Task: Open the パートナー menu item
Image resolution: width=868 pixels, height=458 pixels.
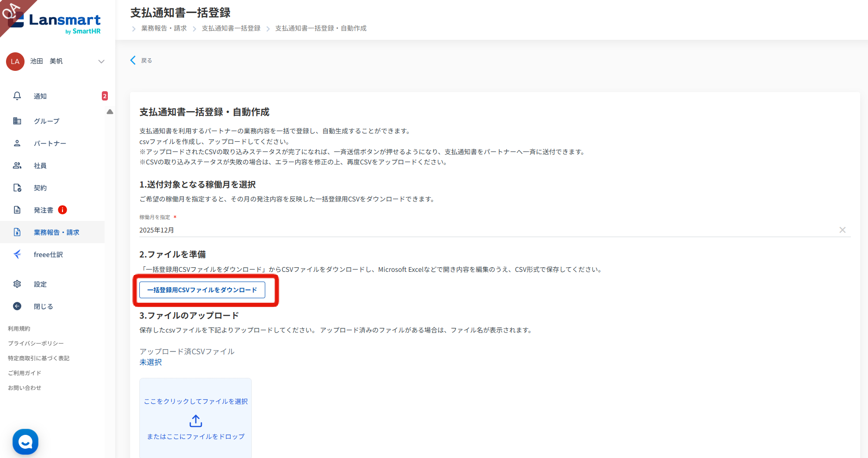Action: (50, 144)
